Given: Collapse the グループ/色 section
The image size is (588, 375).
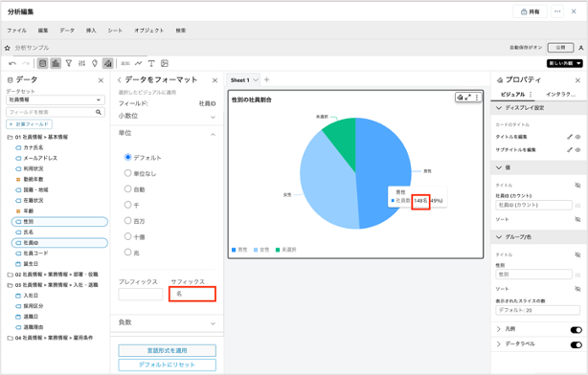Looking at the screenshot, I should pos(499,236).
